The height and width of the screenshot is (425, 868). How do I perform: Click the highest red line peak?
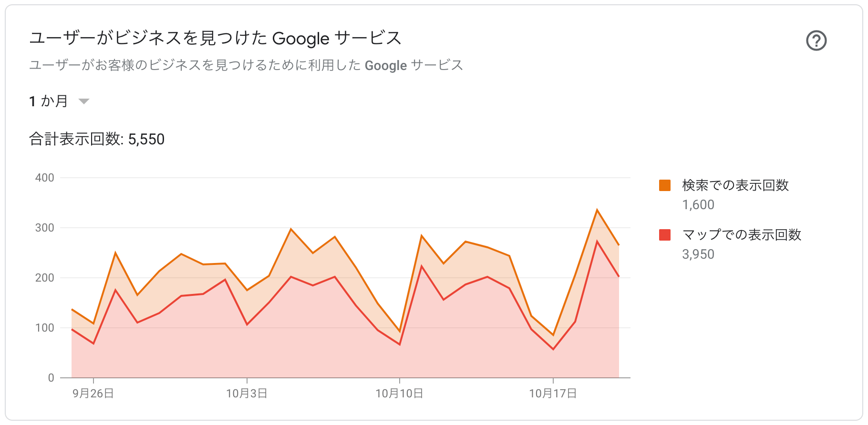coord(597,241)
